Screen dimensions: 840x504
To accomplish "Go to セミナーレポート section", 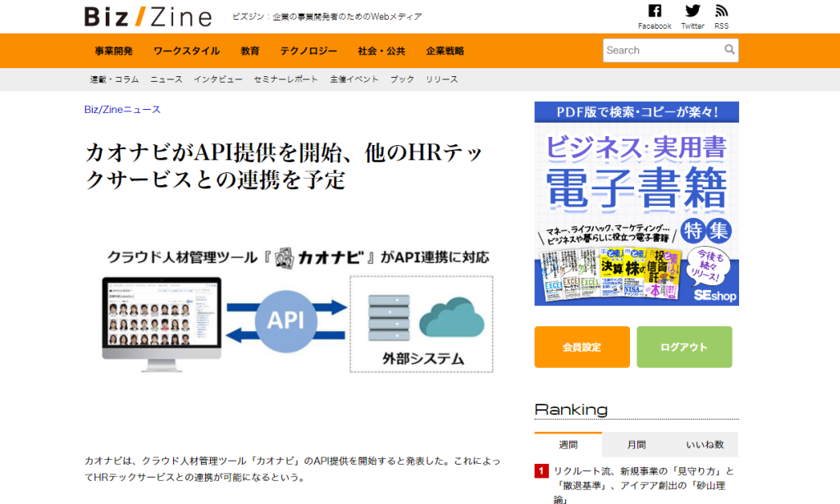I will (286, 79).
